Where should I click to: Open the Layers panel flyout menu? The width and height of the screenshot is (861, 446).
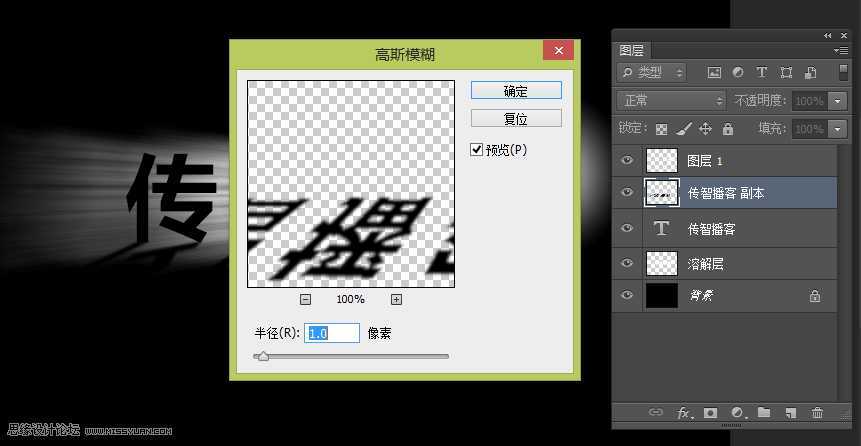[841, 51]
